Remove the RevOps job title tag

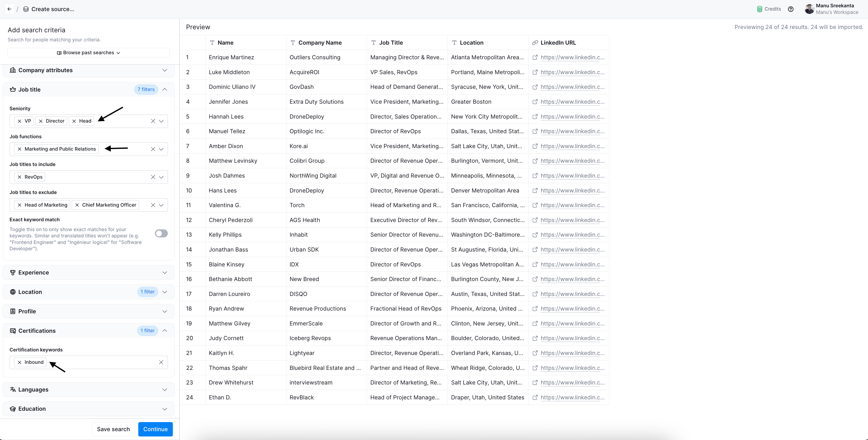click(x=19, y=177)
